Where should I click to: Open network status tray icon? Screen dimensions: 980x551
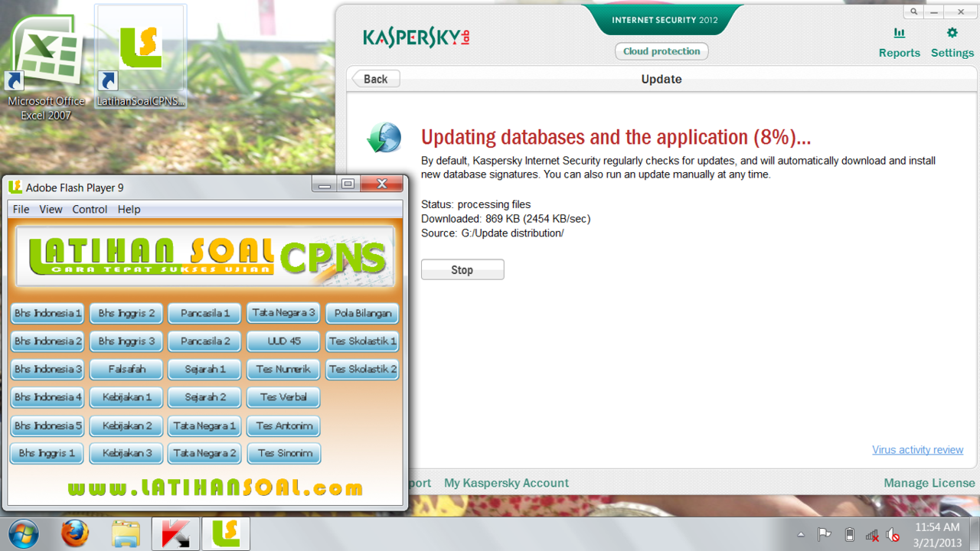pos(872,535)
